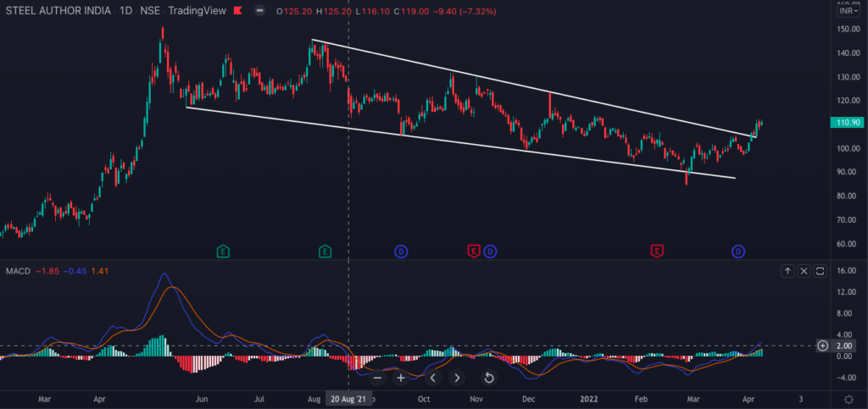Click 150.00 on the price axis
Screen dimensions: 868x409
pos(847,29)
